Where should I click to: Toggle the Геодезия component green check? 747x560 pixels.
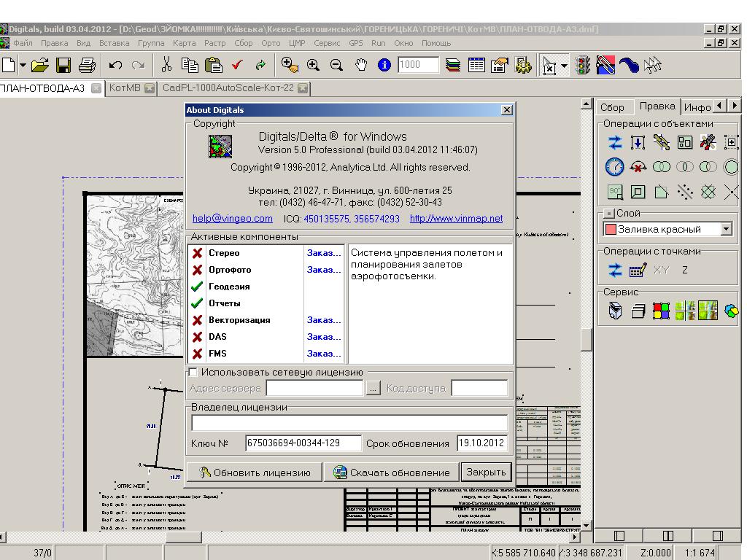(x=197, y=287)
